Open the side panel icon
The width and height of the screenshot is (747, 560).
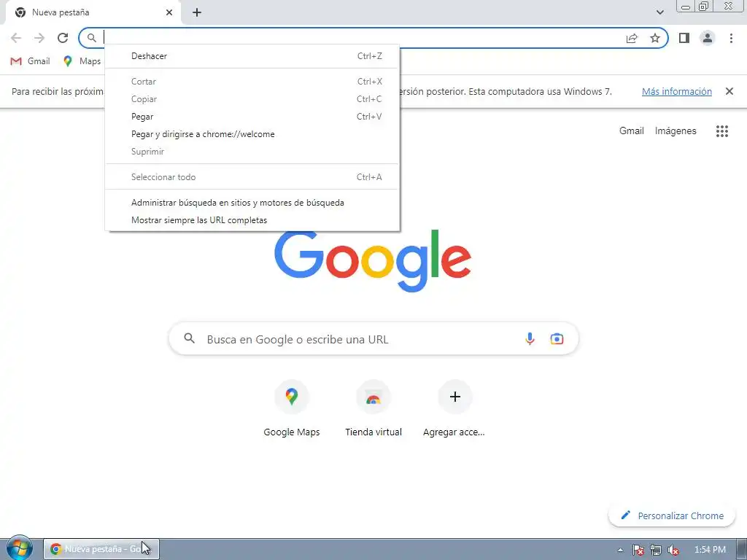point(684,38)
